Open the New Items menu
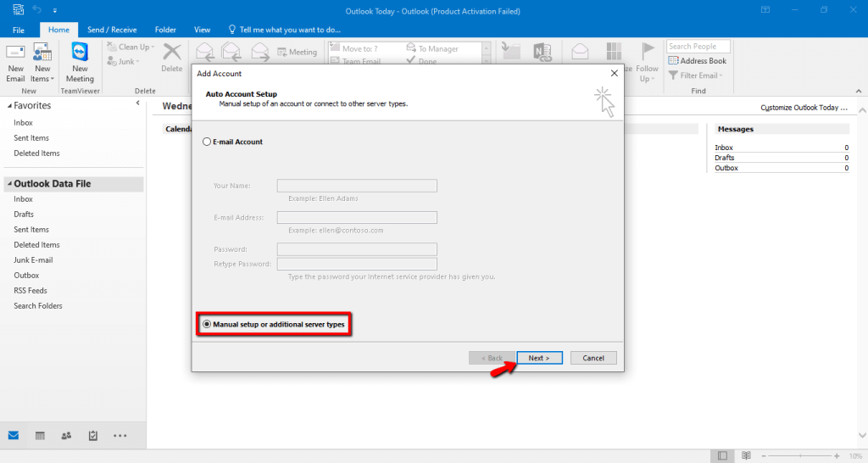The width and height of the screenshot is (868, 463). (42, 63)
